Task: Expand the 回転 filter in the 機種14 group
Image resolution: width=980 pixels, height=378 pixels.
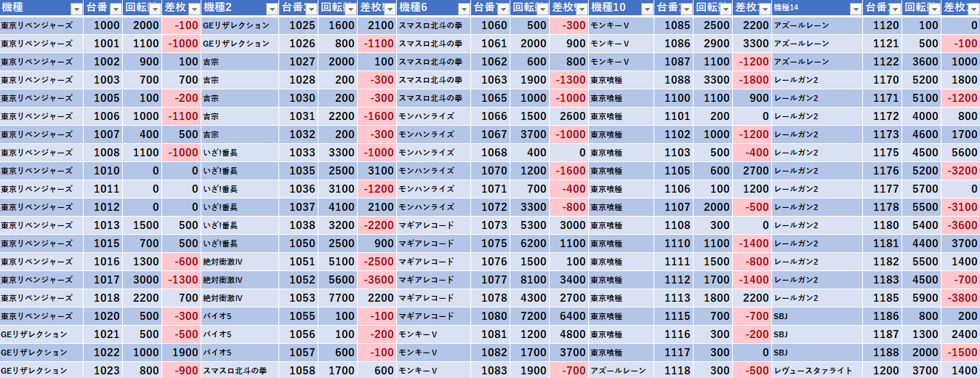Action: [x=933, y=9]
